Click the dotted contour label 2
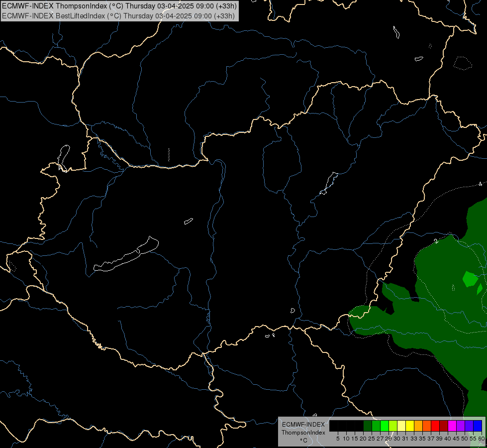 tap(436, 241)
